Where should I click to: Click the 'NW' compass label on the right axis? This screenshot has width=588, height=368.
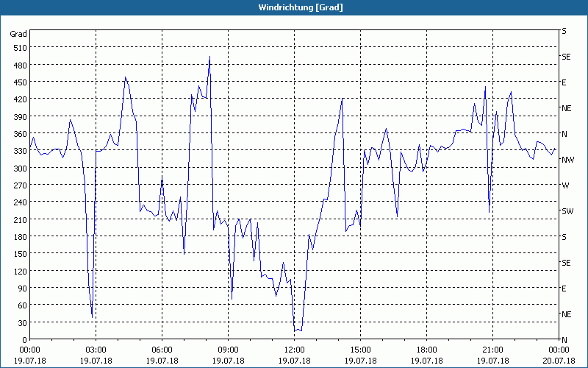click(567, 160)
